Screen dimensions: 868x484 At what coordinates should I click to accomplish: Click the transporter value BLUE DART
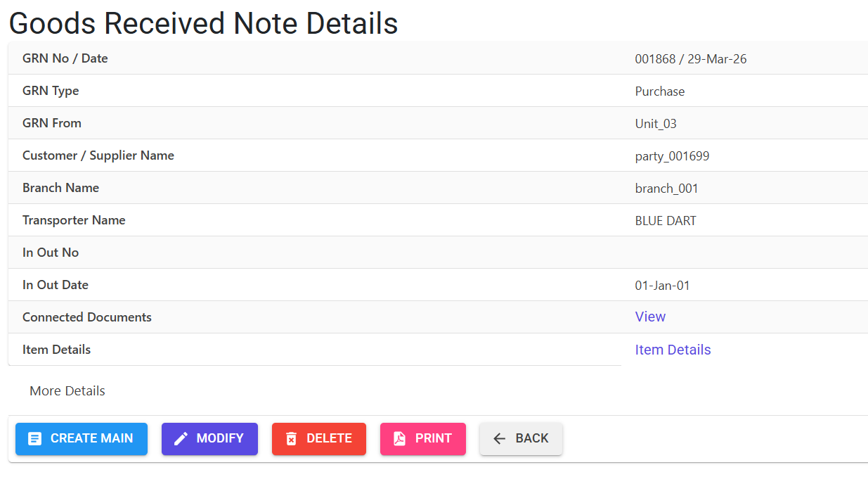pyautogui.click(x=666, y=221)
